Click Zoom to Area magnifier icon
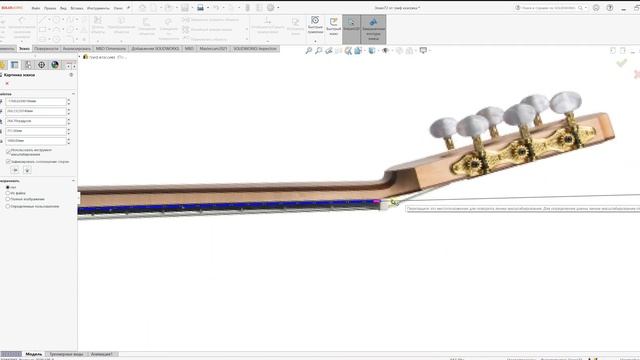This screenshot has height=360, width=640. tap(319, 51)
